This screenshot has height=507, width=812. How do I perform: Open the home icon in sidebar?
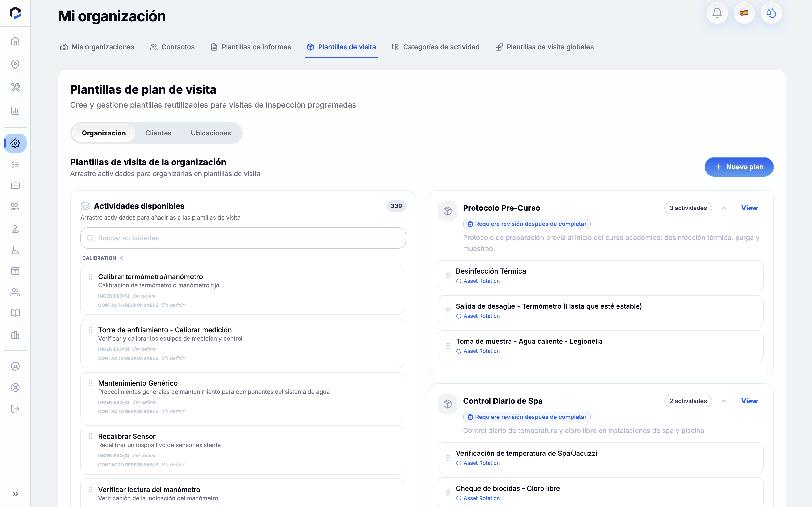coord(15,41)
